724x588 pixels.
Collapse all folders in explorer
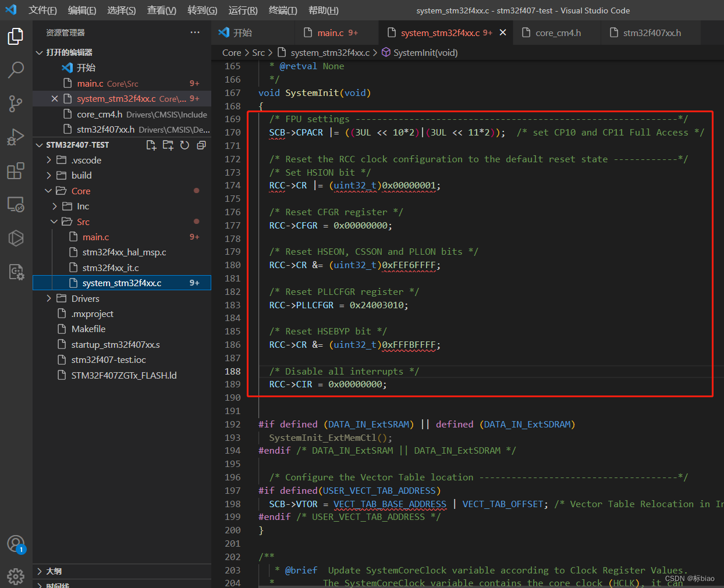click(201, 145)
